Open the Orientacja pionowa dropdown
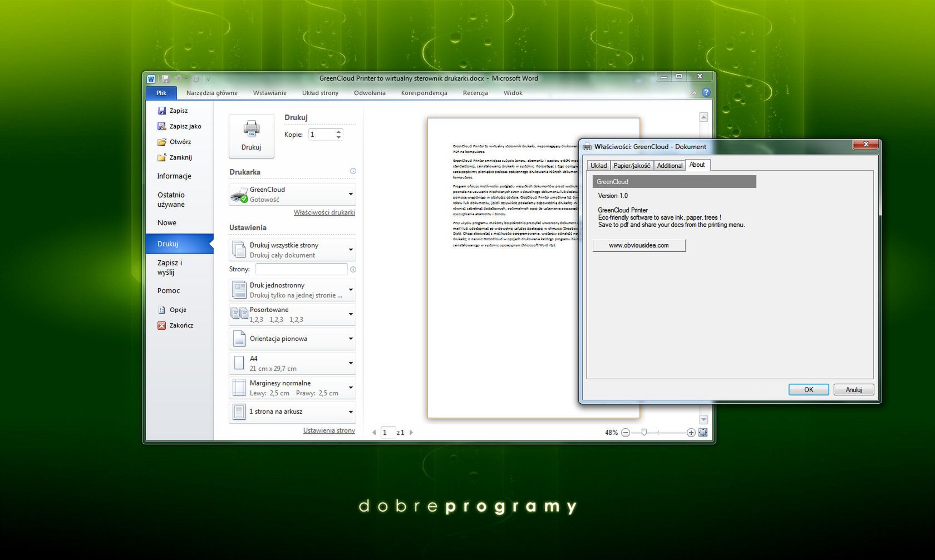The height and width of the screenshot is (560, 935). click(x=292, y=339)
